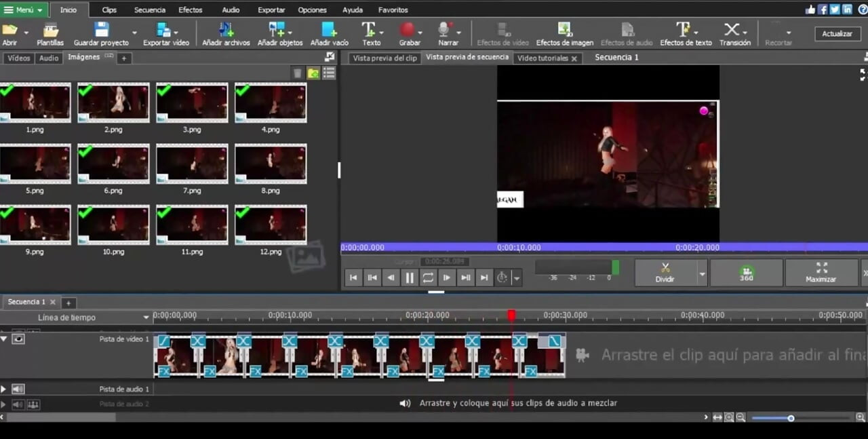Viewport: 868px width, 439px height.
Task: Open Añadir archivos tool
Action: coord(226,30)
